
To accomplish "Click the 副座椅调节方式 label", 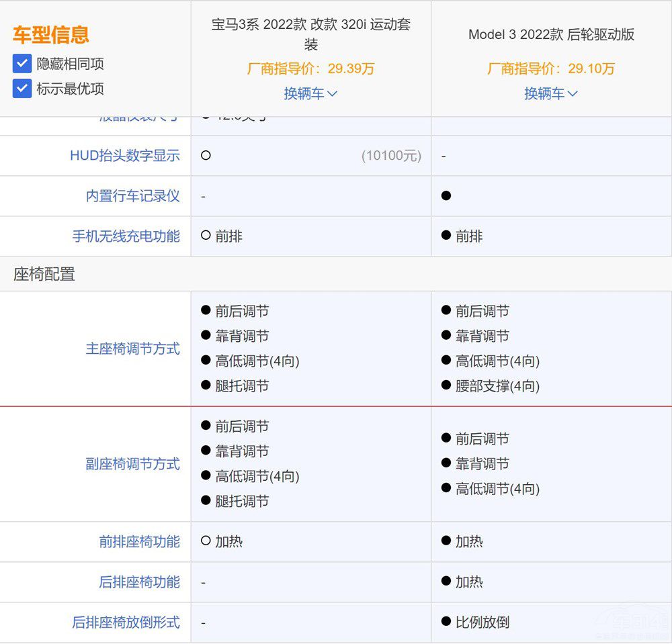I will [x=133, y=464].
